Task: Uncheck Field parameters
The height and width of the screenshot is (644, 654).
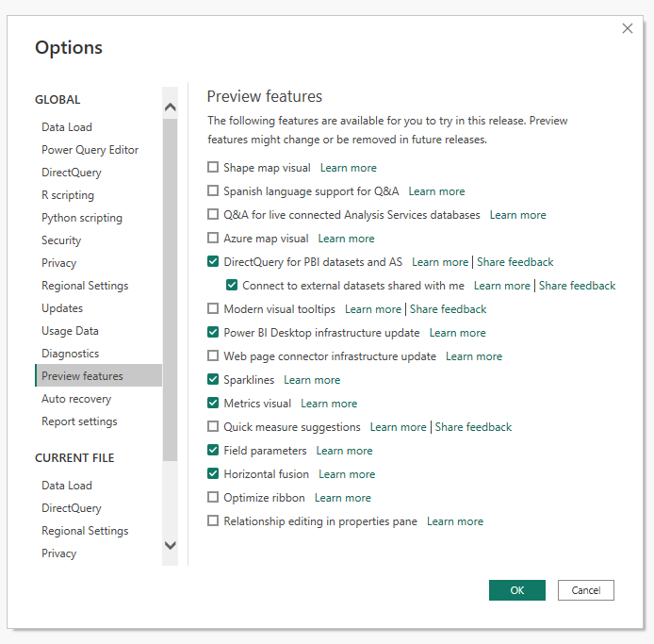Action: pyautogui.click(x=213, y=451)
